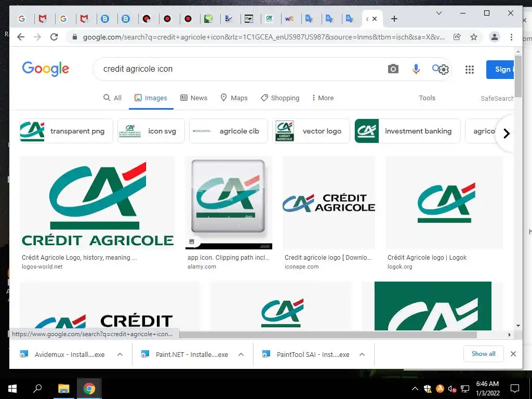The width and height of the screenshot is (532, 399).
Task: Bookmark this page with the star icon
Action: pos(474,37)
